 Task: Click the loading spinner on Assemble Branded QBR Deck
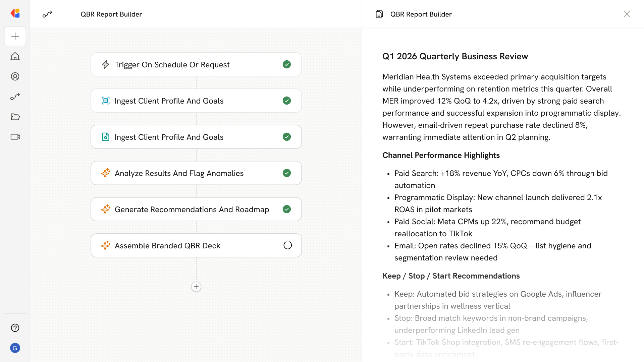coord(287,245)
